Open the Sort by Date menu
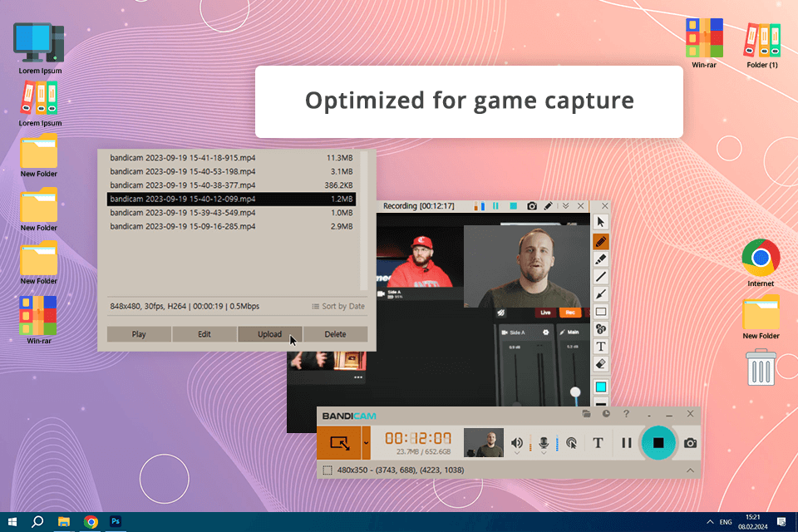The image size is (798, 532). click(x=338, y=306)
